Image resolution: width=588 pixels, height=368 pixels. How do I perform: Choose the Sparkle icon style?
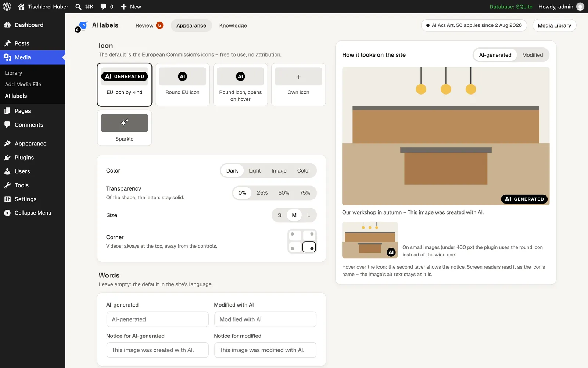[125, 128]
